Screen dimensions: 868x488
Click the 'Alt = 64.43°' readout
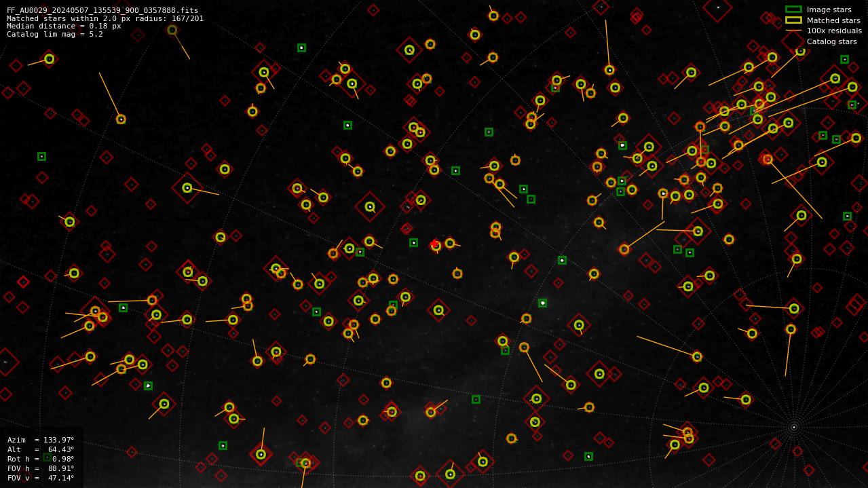click(41, 449)
